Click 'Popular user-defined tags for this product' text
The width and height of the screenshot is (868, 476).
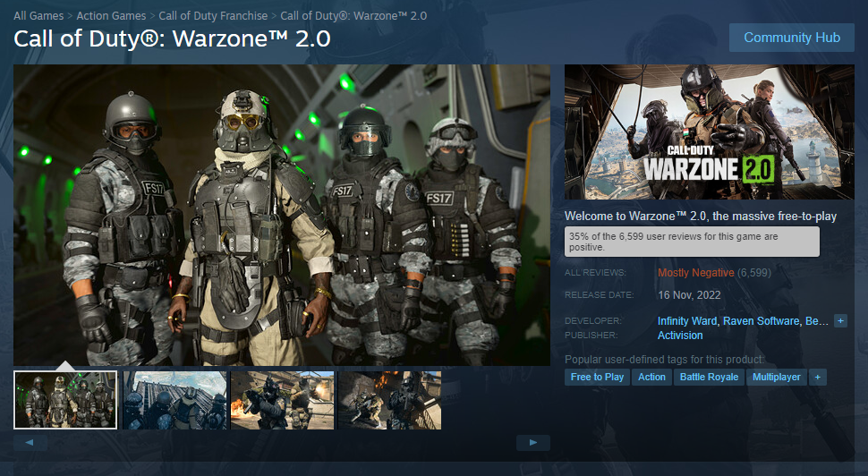664,359
